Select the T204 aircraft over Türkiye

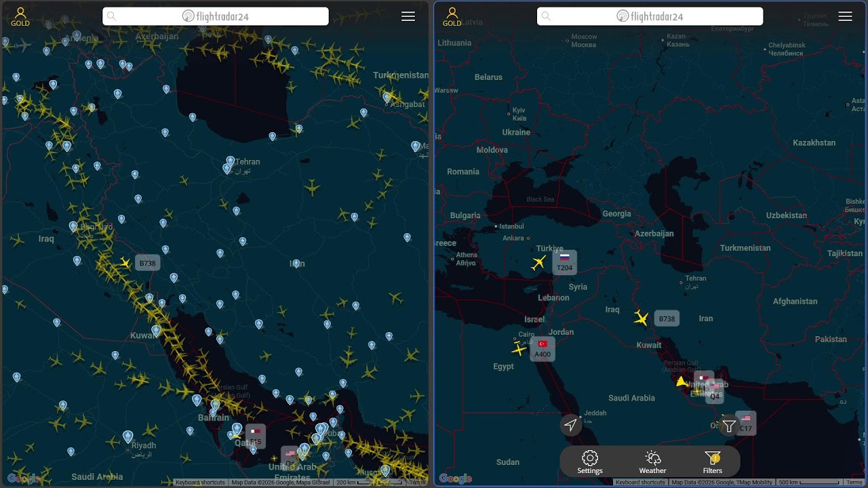click(538, 263)
